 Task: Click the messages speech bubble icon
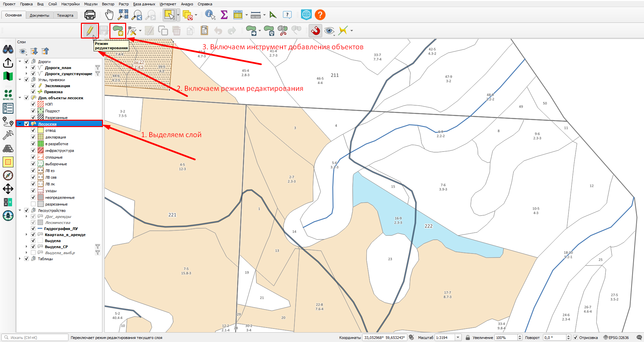pyautogui.click(x=639, y=338)
